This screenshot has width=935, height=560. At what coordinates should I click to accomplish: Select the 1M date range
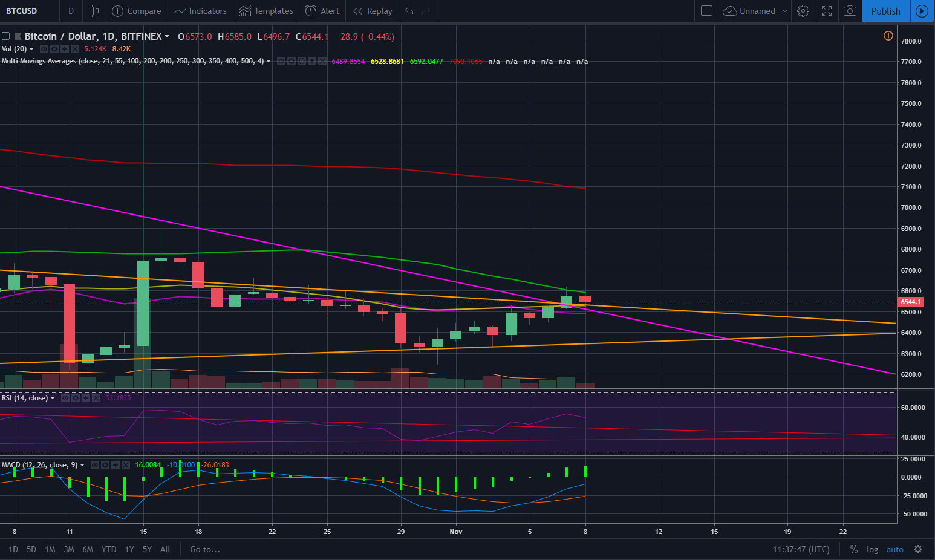click(50, 549)
